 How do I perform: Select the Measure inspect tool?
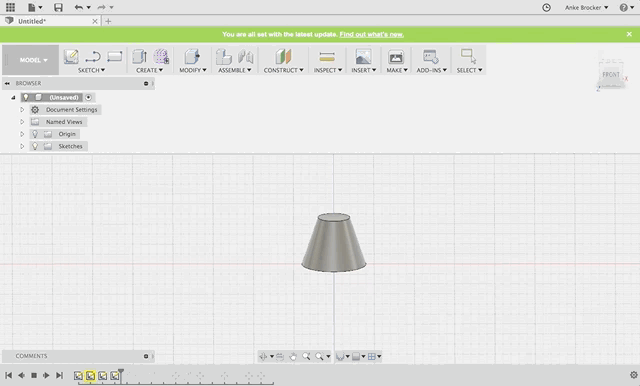[327, 56]
